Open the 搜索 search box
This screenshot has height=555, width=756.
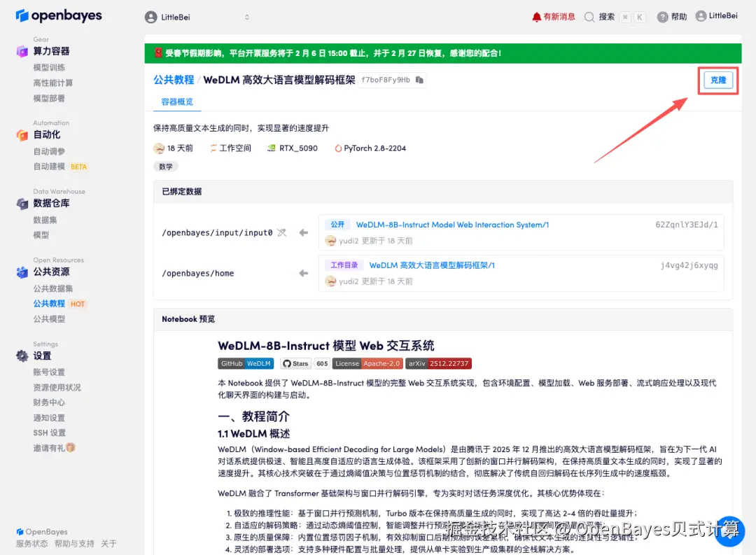(x=615, y=17)
